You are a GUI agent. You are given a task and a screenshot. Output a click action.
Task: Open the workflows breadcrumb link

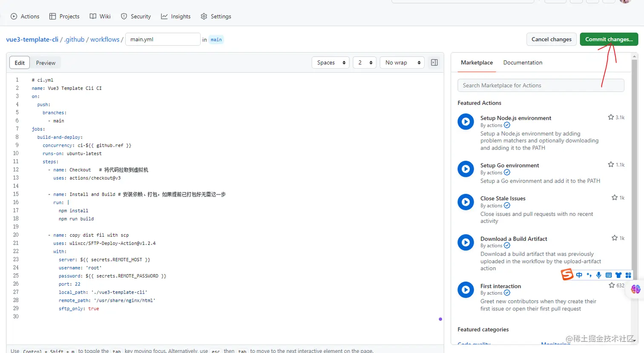pyautogui.click(x=105, y=39)
